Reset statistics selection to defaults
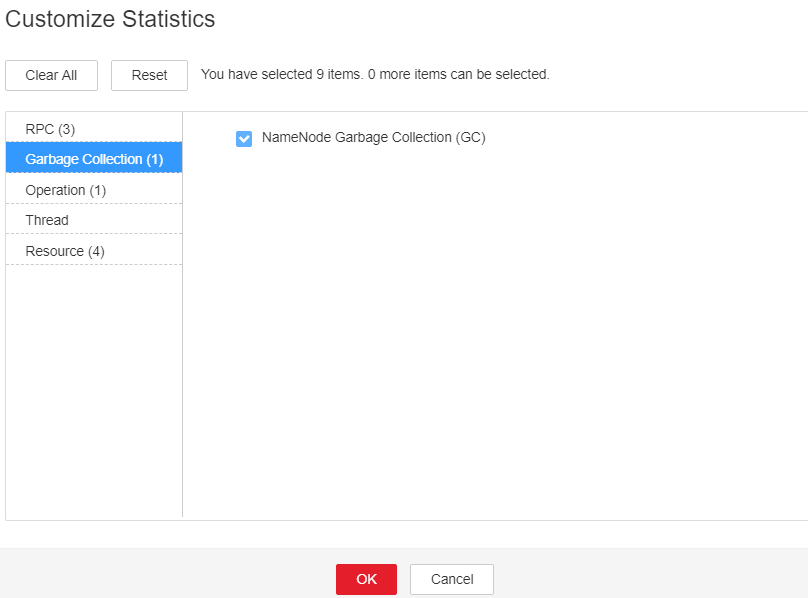 [149, 75]
